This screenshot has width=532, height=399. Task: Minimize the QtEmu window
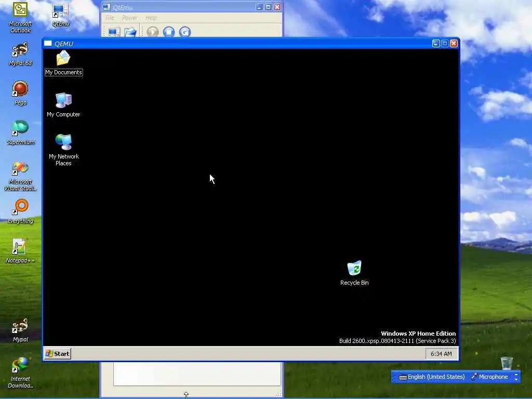[x=259, y=7]
